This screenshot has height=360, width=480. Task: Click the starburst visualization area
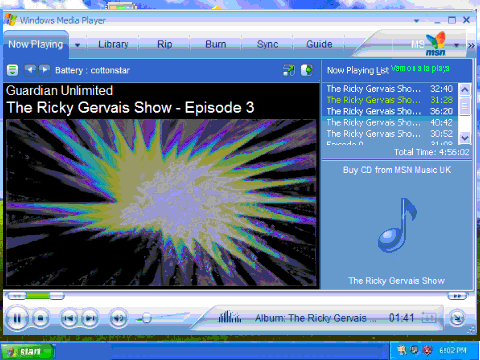(161, 202)
